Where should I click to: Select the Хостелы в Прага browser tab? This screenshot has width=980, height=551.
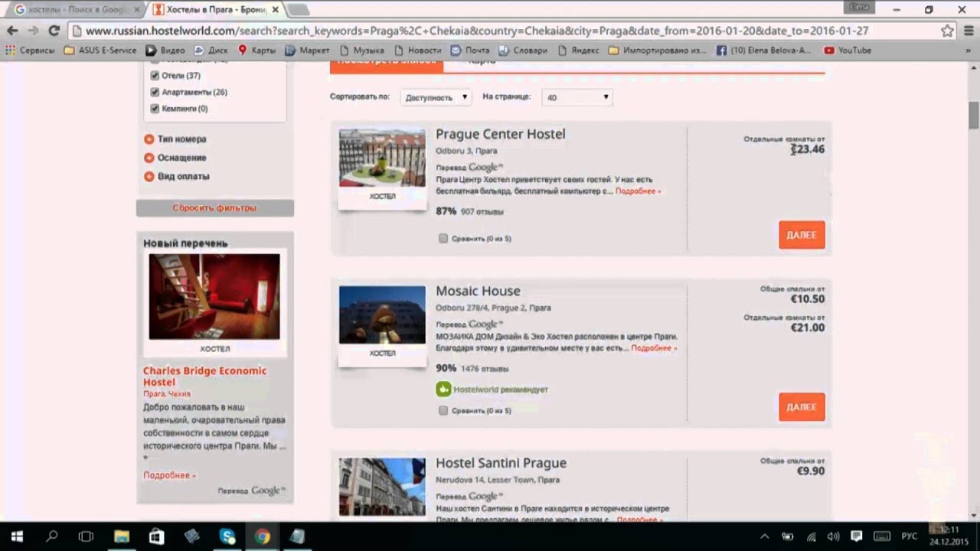click(217, 10)
